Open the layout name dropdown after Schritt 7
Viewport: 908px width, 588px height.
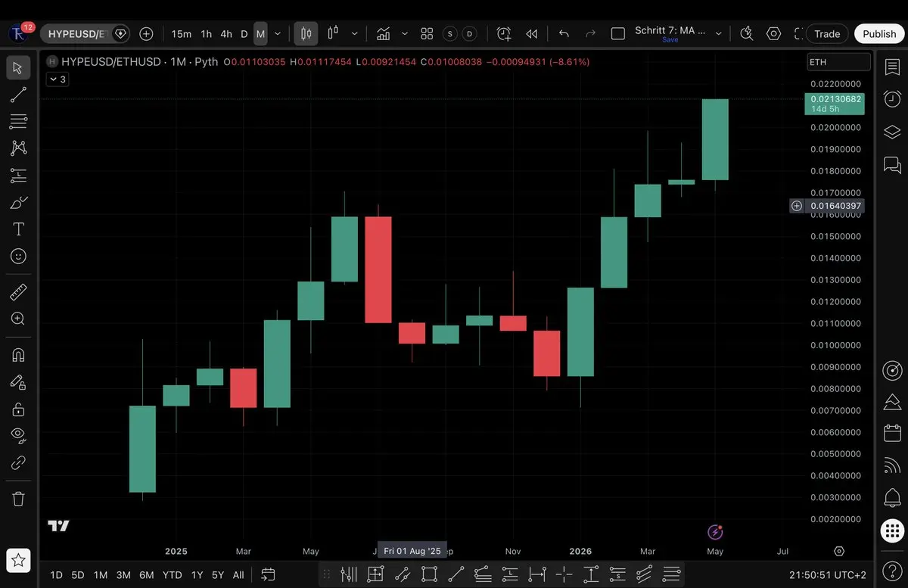point(718,33)
